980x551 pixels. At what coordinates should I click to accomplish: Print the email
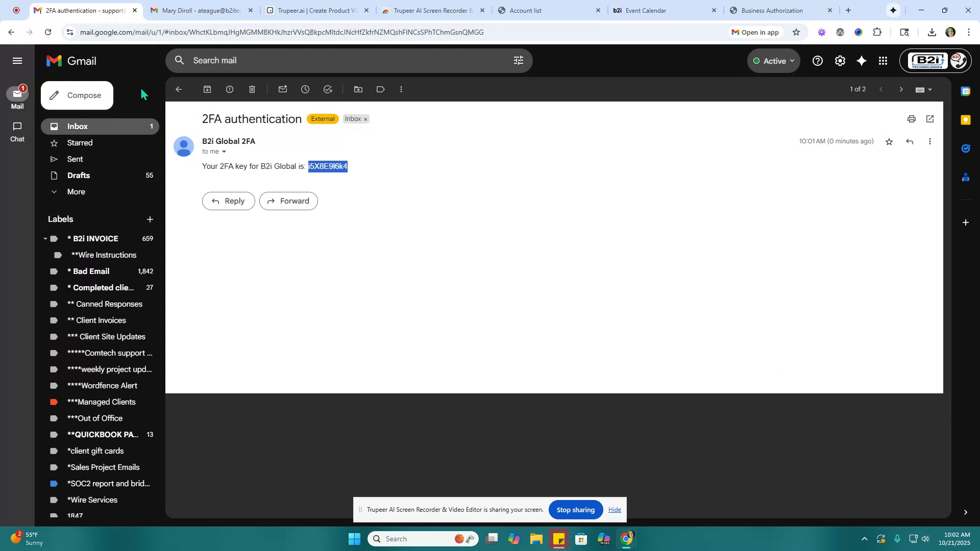click(912, 118)
